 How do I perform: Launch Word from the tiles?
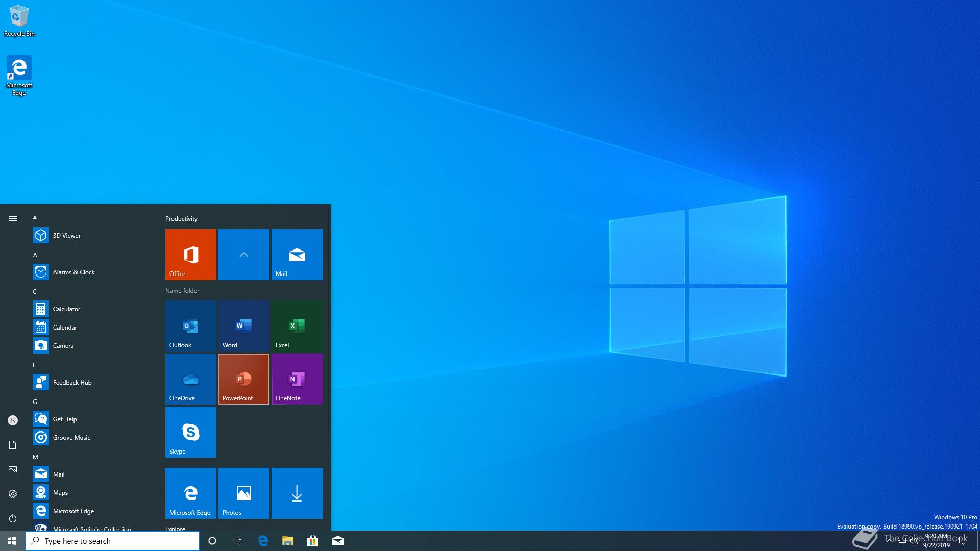243,325
